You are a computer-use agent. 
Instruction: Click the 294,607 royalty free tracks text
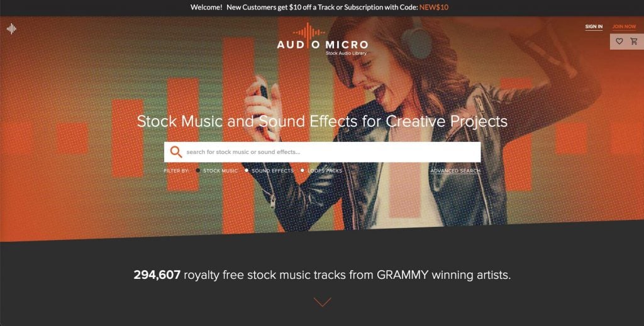[322, 274]
